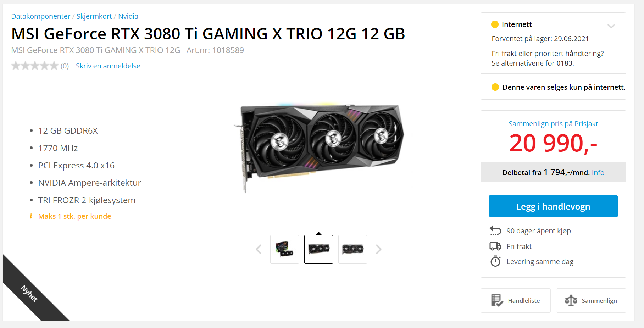Select the third GPU thumbnail image
Screen dimensions: 644x328
click(352, 249)
